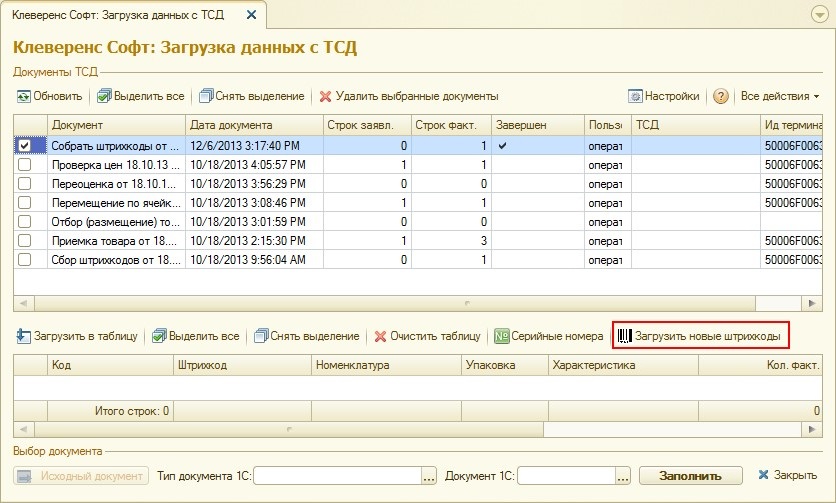Click lower Снять выделение icon
The height and width of the screenshot is (503, 836).
[261, 336]
